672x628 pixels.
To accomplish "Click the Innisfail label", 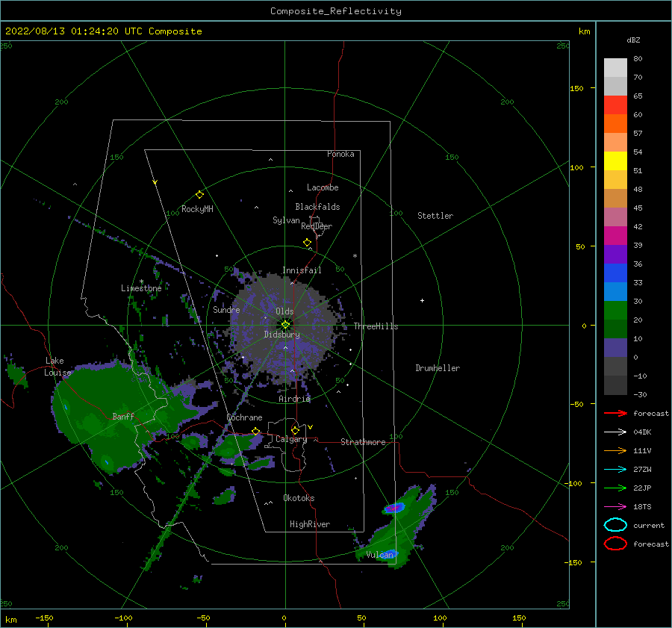I will pyautogui.click(x=302, y=270).
